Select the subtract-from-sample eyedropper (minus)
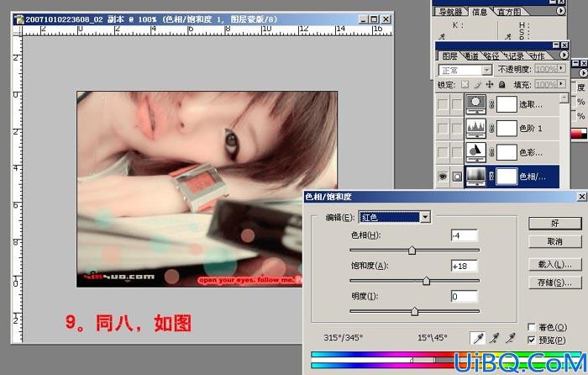The image size is (588, 375). tap(511, 338)
